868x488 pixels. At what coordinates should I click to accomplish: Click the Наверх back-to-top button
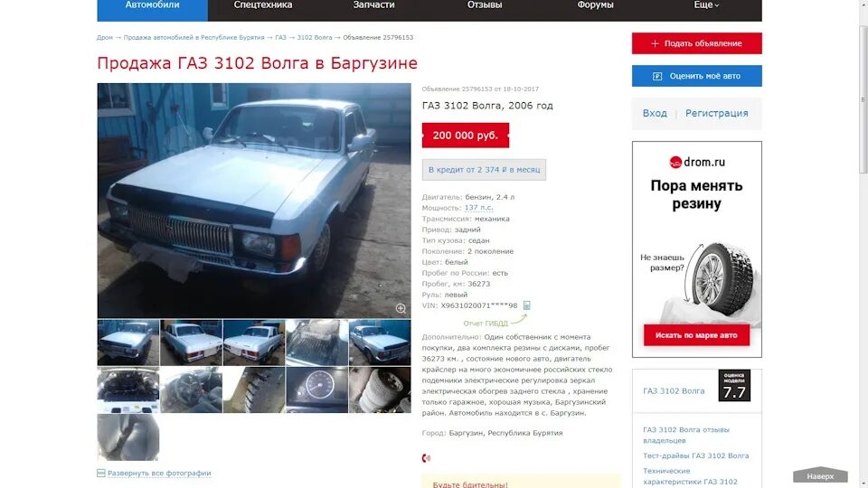820,475
